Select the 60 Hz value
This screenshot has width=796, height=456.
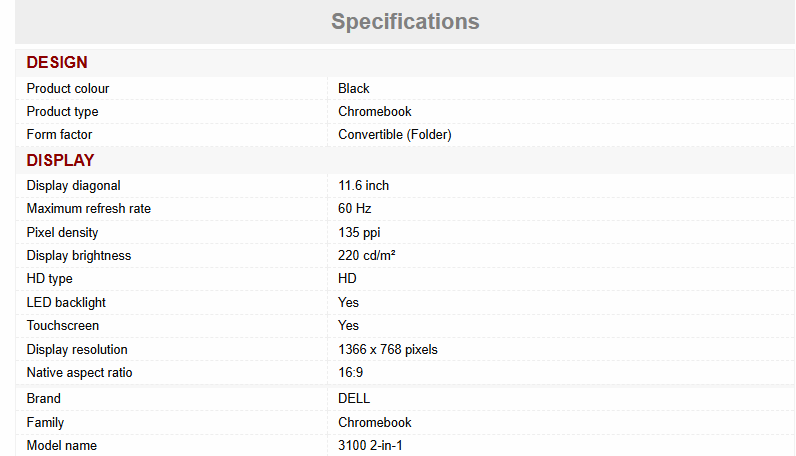click(355, 209)
